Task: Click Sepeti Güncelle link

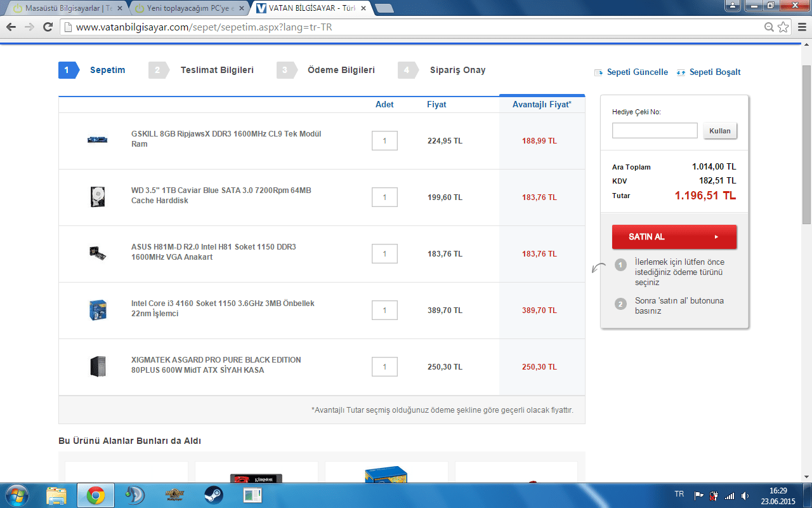Action: click(638, 72)
